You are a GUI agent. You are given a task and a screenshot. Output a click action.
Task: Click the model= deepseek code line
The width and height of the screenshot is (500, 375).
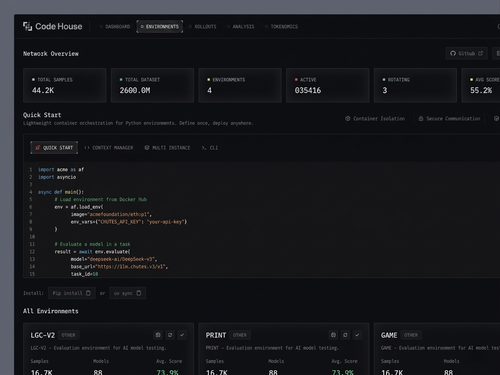tap(114, 259)
